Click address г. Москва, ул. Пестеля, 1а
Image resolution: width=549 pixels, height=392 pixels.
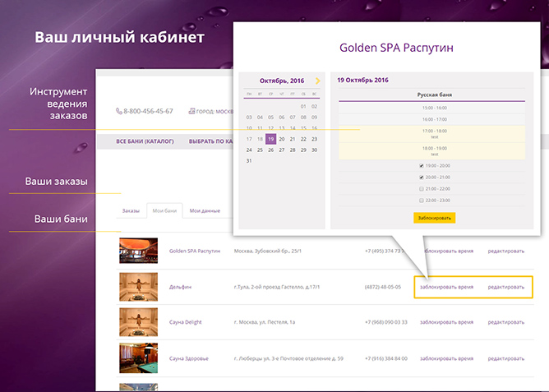265,322
